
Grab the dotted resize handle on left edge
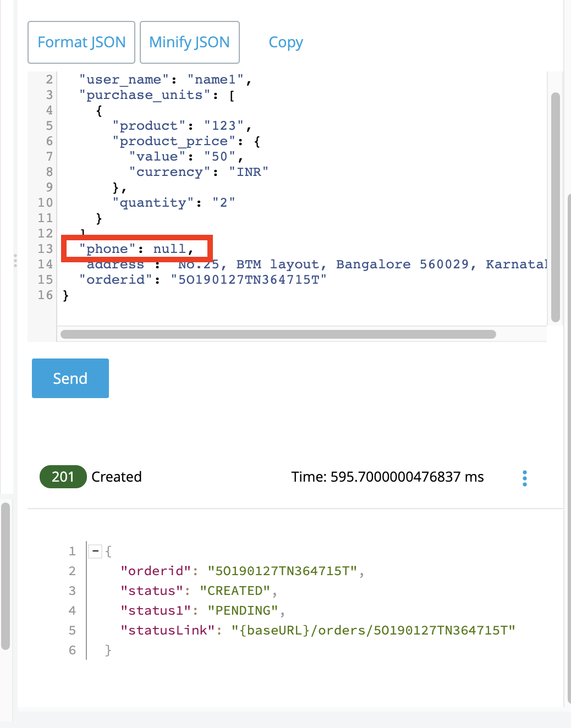[x=15, y=260]
